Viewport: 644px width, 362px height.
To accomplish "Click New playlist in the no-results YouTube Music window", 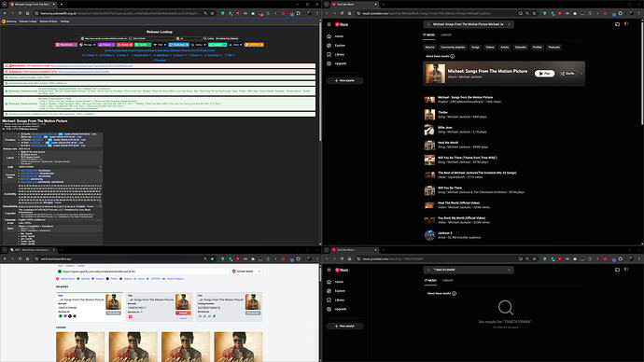I will click(344, 326).
